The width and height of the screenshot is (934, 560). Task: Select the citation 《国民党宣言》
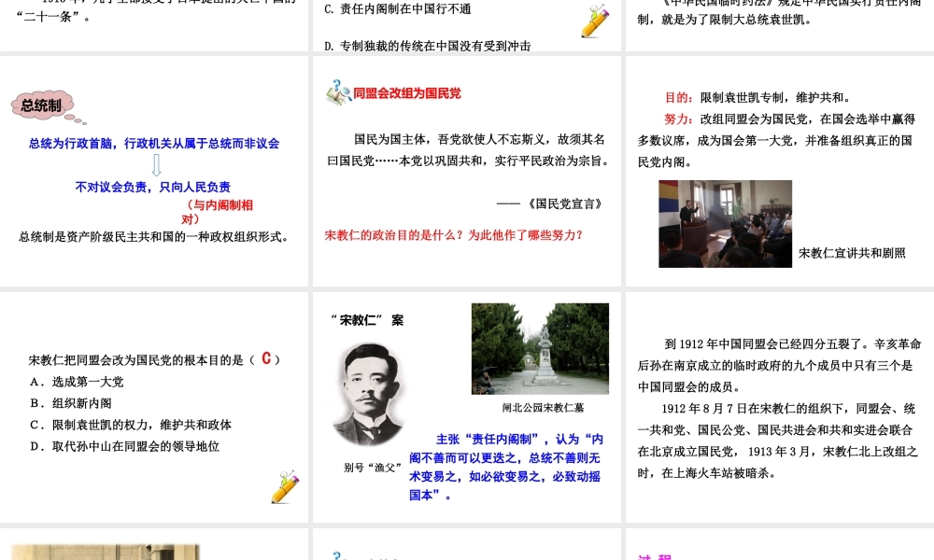pos(565,204)
